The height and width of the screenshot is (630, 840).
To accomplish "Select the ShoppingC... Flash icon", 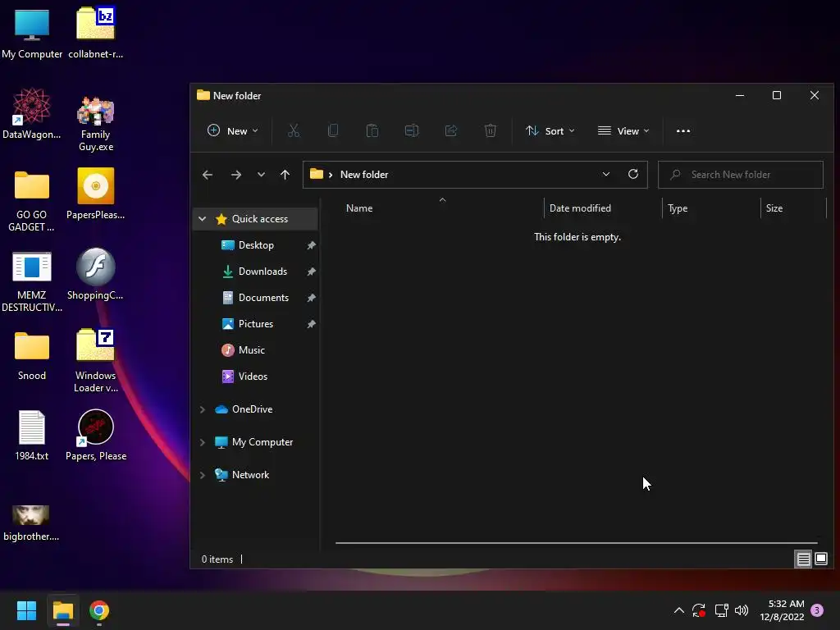I will [96, 274].
